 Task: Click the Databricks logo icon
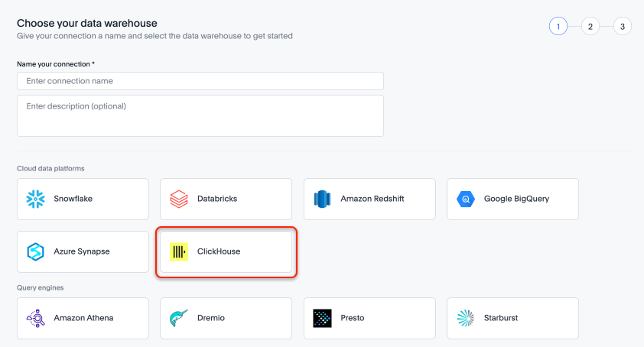(x=178, y=199)
